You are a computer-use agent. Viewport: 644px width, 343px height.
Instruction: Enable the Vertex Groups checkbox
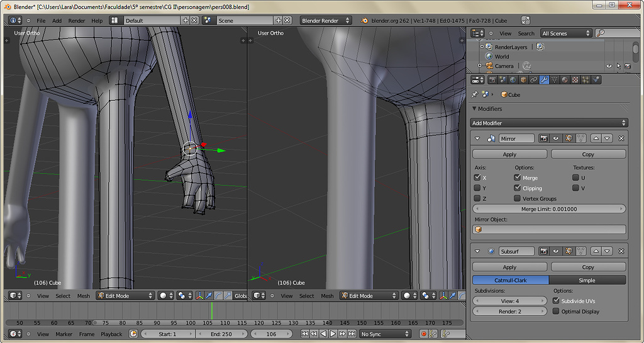click(x=518, y=198)
